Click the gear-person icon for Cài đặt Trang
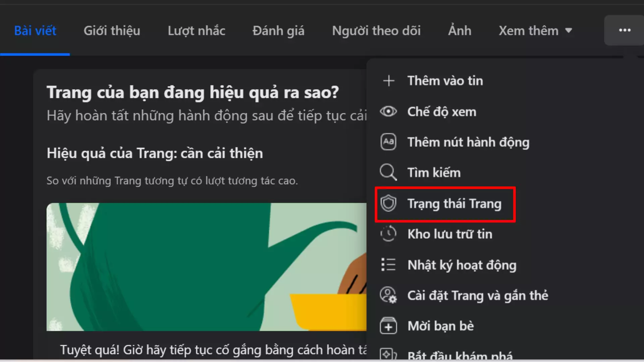Viewport: 644px width, 362px height. point(388,295)
